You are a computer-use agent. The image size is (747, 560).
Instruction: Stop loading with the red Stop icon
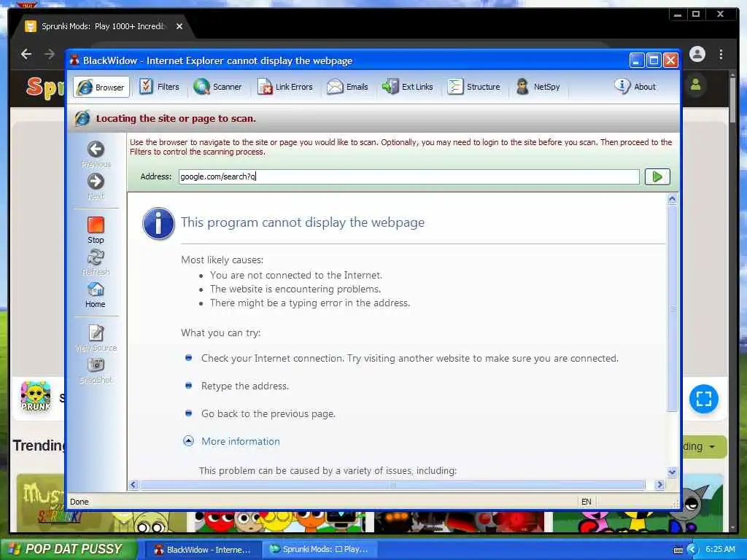[96, 225]
